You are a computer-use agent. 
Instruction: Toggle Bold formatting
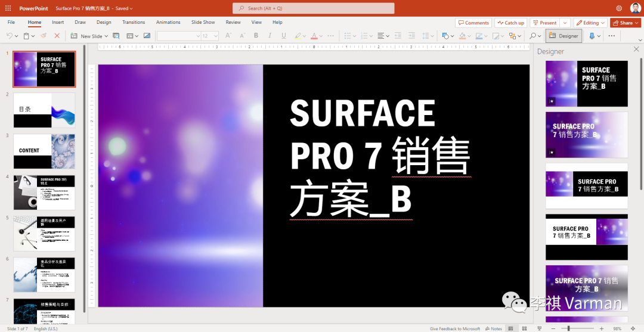point(256,36)
